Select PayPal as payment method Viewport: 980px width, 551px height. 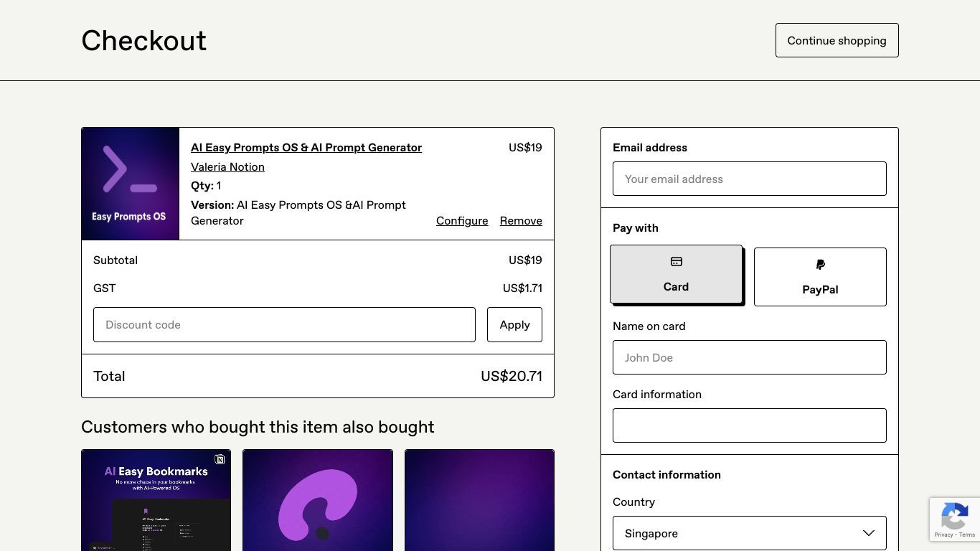click(x=820, y=277)
